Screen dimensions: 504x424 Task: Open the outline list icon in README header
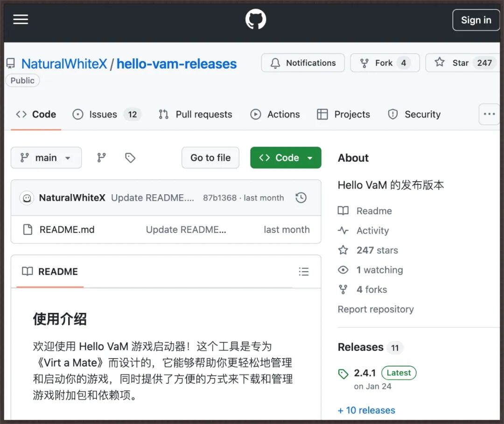[x=303, y=272]
